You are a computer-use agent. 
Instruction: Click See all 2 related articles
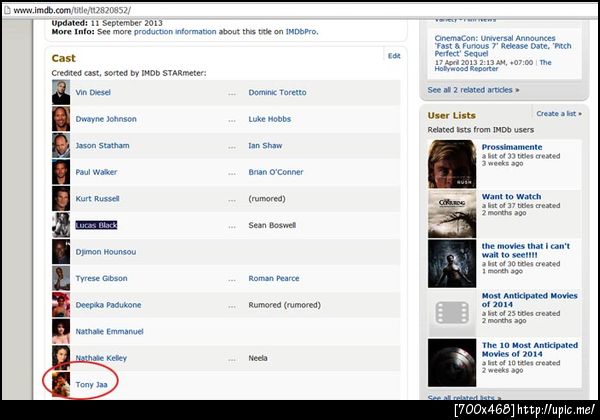(x=473, y=90)
